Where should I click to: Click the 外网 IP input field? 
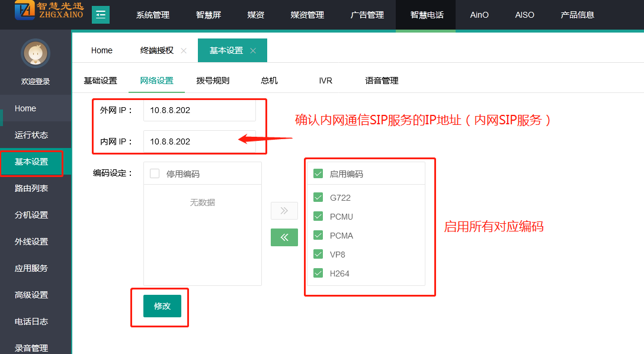pos(199,110)
